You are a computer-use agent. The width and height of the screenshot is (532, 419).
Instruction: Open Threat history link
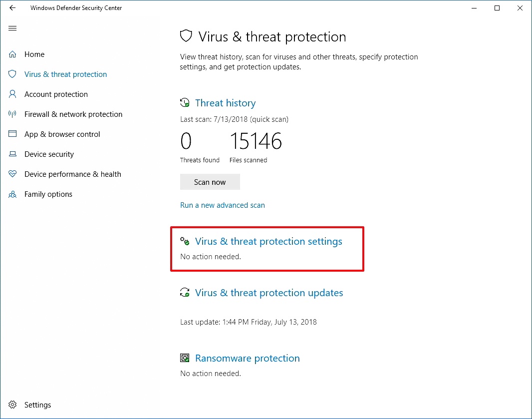tap(225, 103)
